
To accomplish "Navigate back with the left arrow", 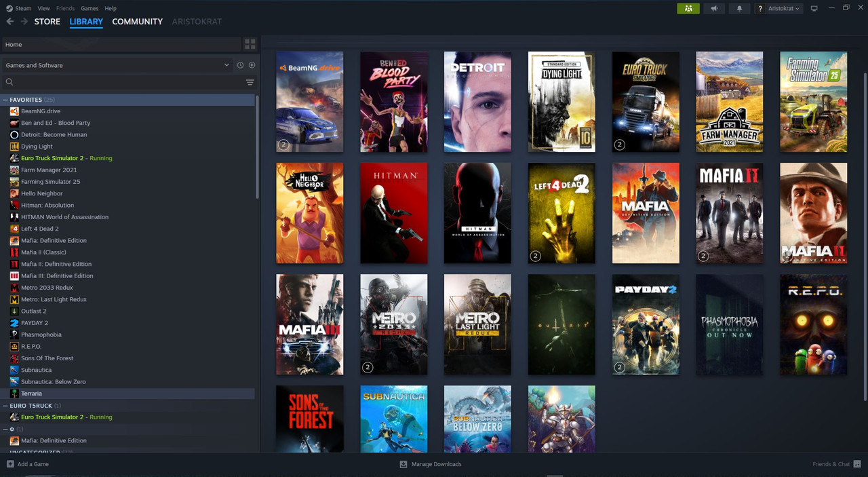I will tap(9, 22).
